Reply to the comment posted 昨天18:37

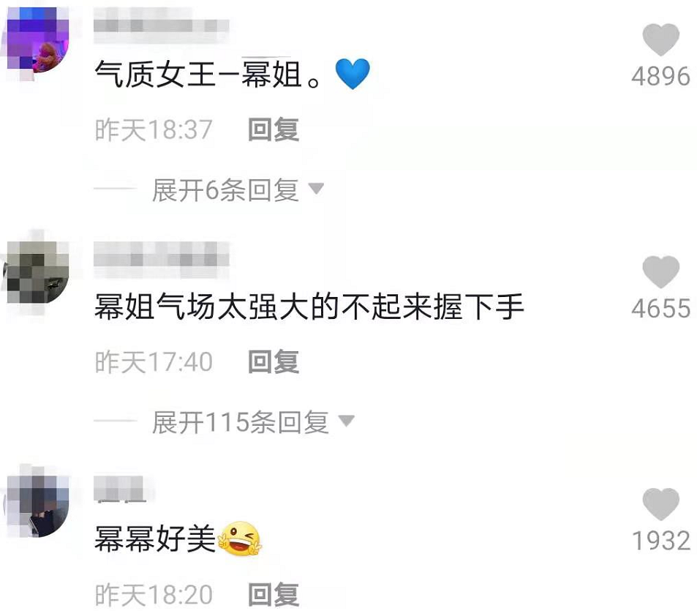(274, 129)
